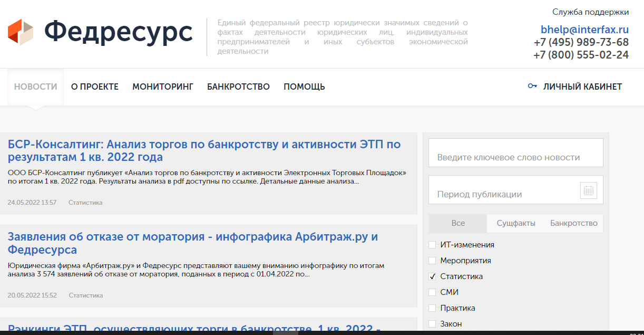Click the Федресурс site title
The width and height of the screenshot is (644, 335).
tap(119, 32)
